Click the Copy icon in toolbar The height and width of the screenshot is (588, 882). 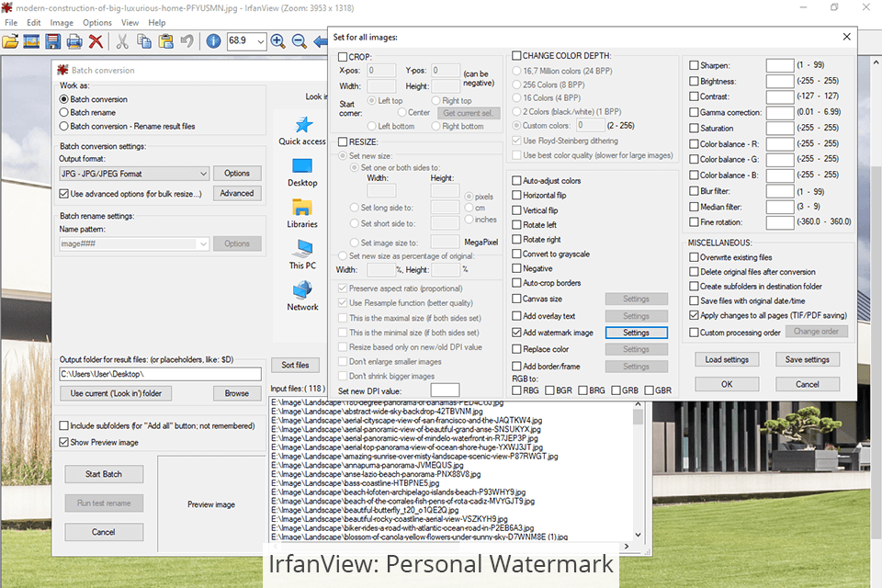coord(144,41)
